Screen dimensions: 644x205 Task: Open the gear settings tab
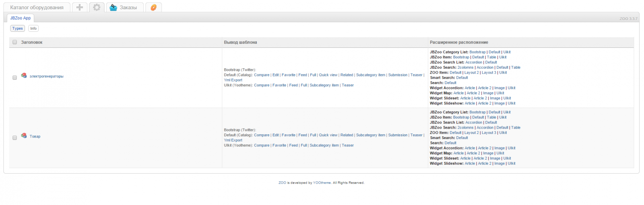click(97, 7)
